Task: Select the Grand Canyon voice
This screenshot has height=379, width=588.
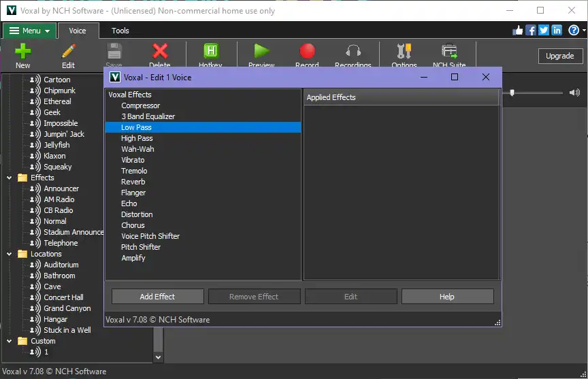Action: (x=67, y=308)
